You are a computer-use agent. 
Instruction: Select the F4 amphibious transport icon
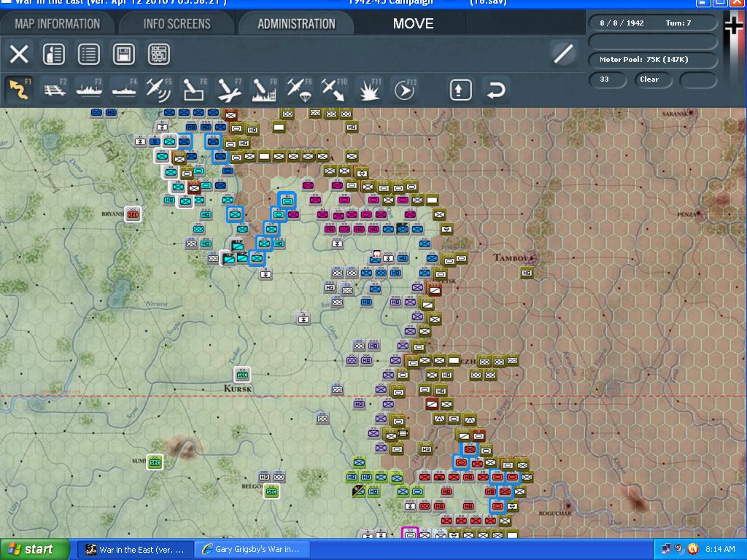point(124,89)
